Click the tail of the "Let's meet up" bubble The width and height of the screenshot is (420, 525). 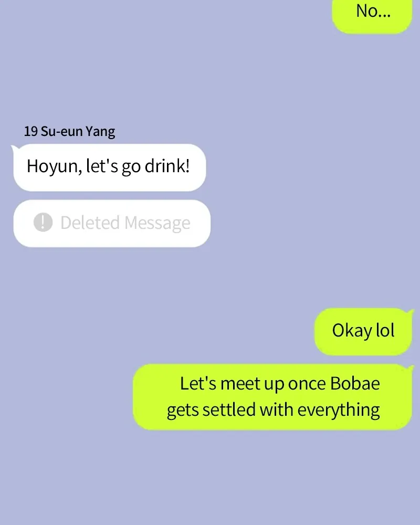(410, 369)
